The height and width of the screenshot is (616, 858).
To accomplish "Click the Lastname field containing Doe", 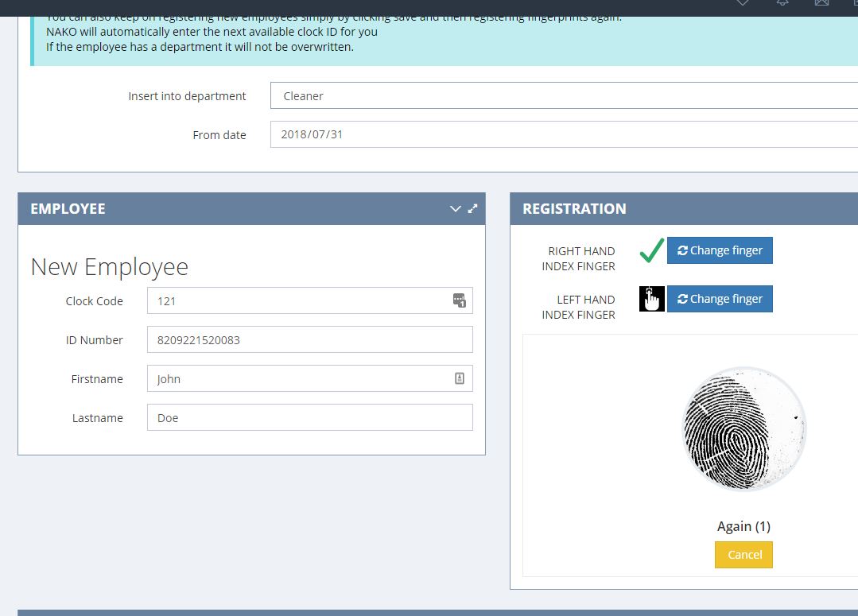I will [x=309, y=418].
